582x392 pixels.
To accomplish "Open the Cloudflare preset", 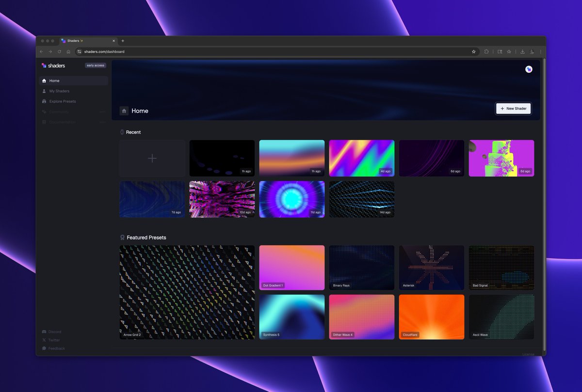I will [x=432, y=317].
